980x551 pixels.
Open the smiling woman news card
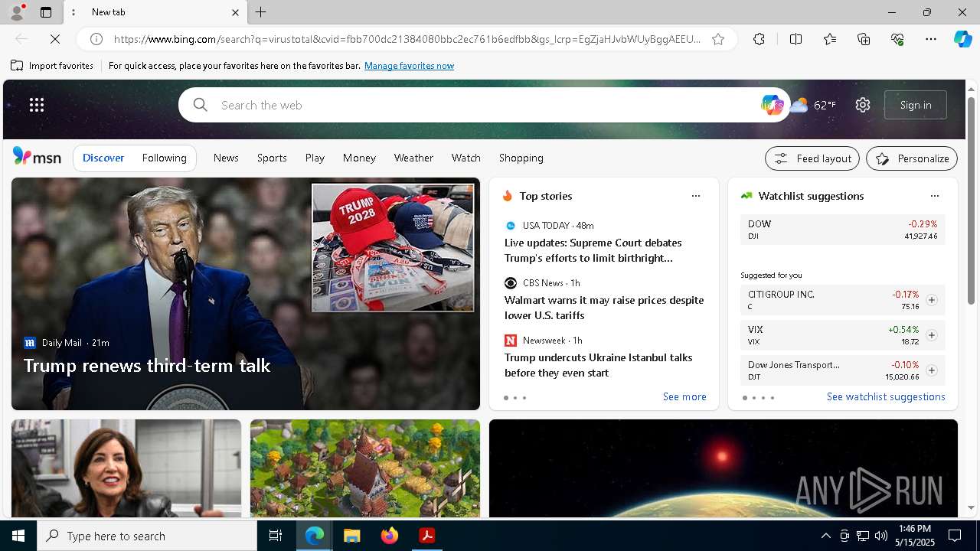pyautogui.click(x=126, y=468)
